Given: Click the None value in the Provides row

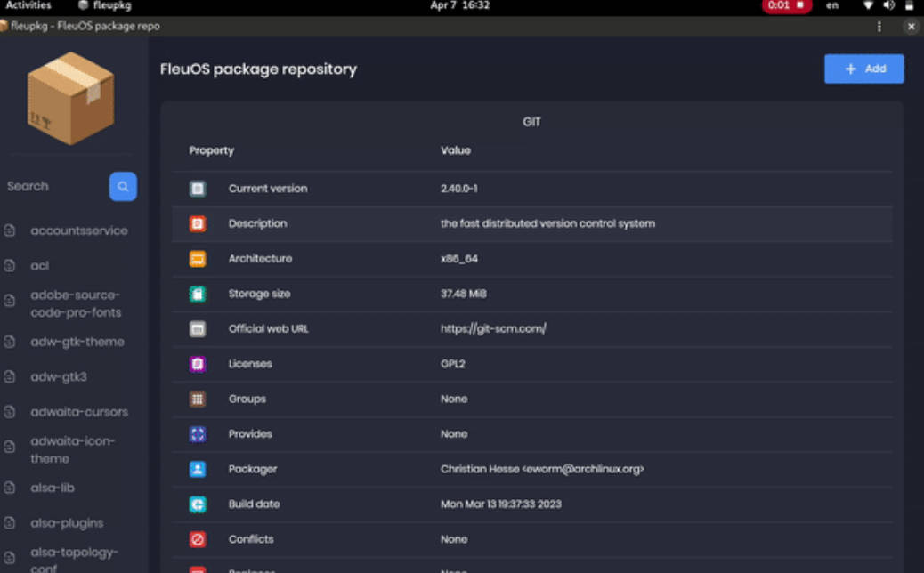Looking at the screenshot, I should 454,434.
